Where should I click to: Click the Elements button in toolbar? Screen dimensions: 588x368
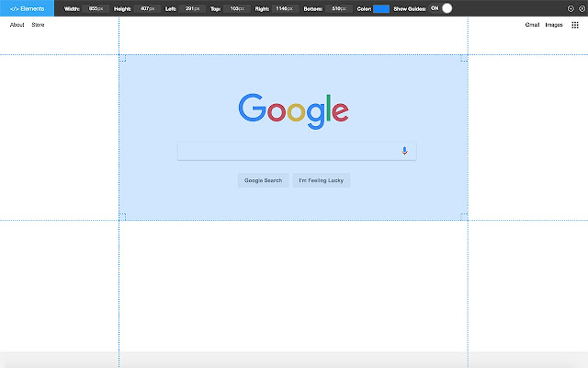[27, 8]
